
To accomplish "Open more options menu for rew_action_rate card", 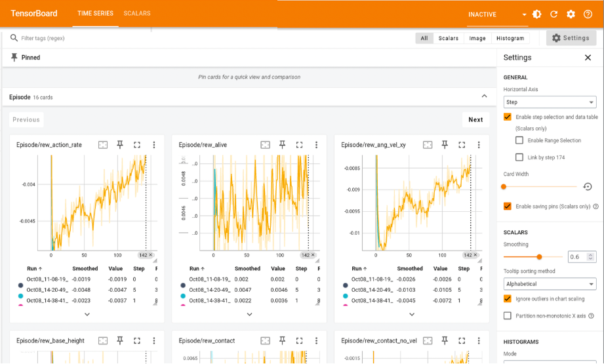I will (x=154, y=145).
